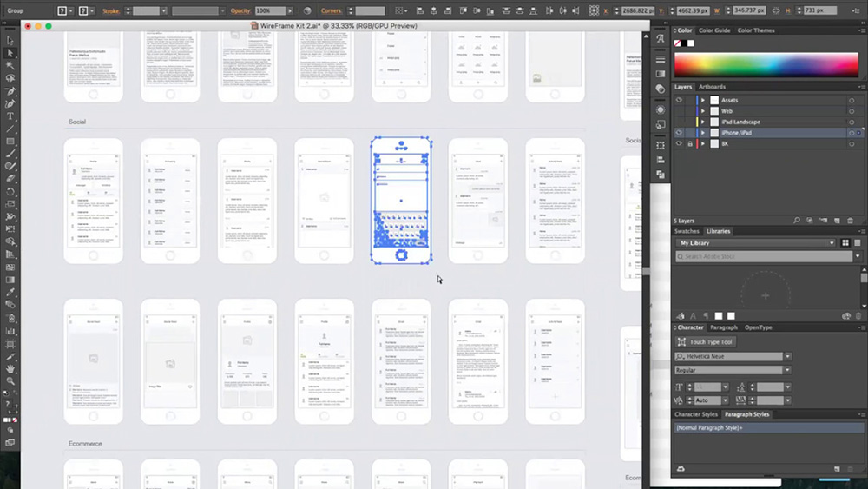Open the Transform panel icon in dock
Image resolution: width=868 pixels, height=489 pixels.
coord(661,145)
